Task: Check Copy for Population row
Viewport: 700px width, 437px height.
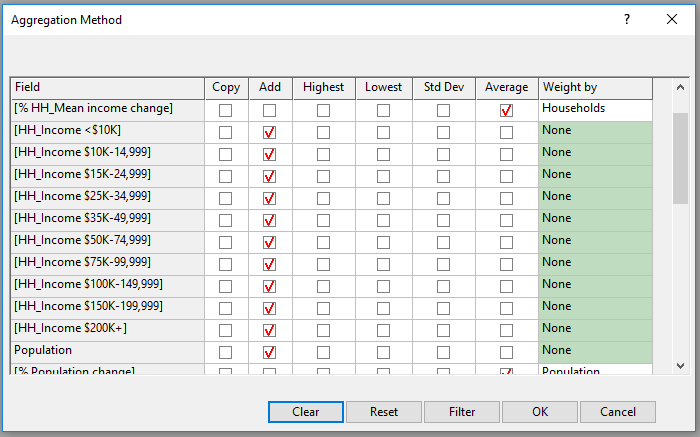Action: pos(225,352)
